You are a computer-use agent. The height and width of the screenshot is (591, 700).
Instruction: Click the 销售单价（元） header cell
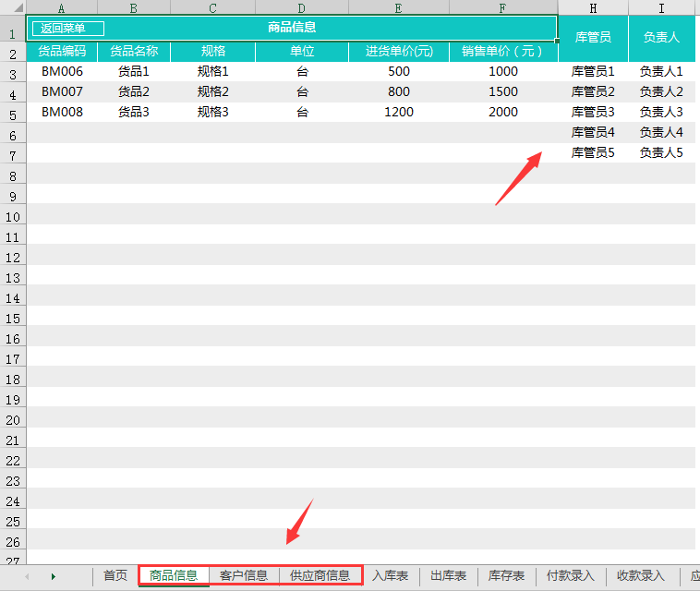point(503,52)
